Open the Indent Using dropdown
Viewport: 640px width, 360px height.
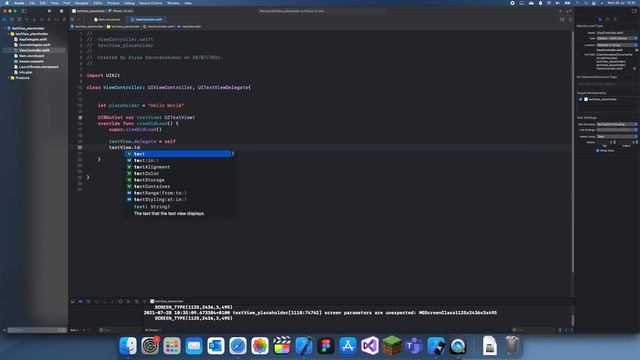coord(617,136)
